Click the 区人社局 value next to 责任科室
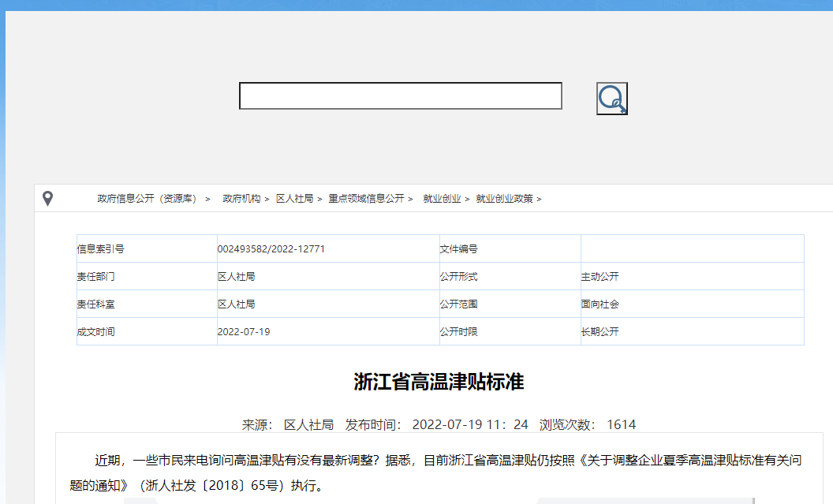 click(237, 304)
